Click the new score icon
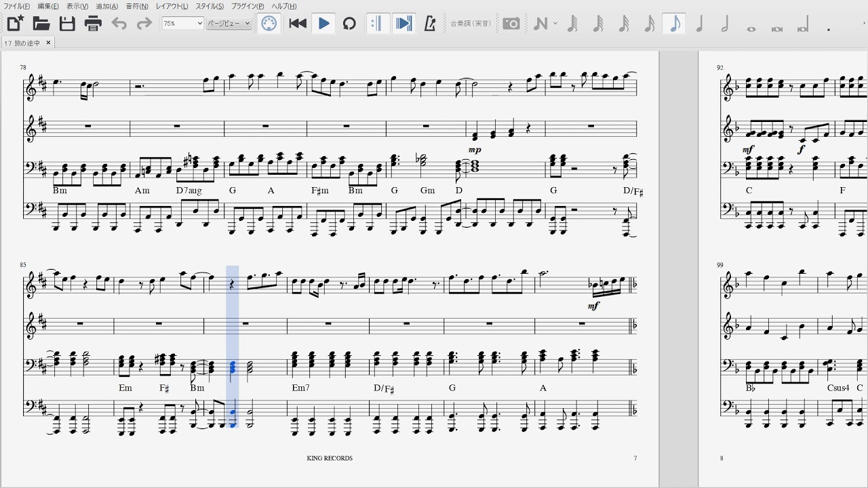Viewport: 868px width, 488px height. [15, 24]
